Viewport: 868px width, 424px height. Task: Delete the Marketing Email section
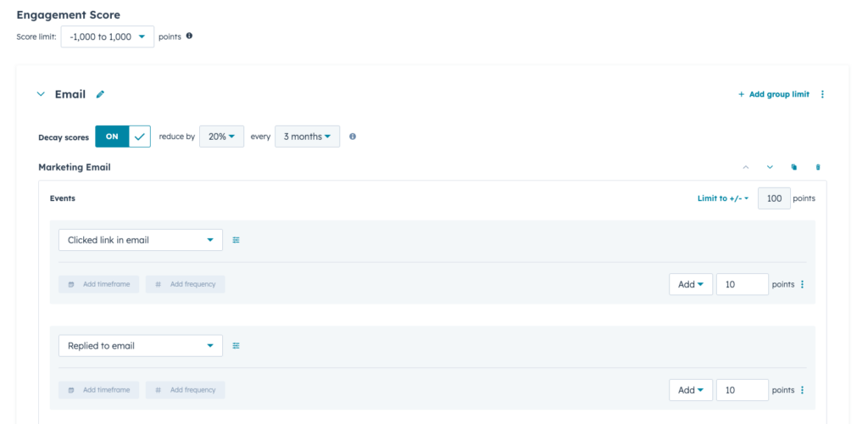coord(818,167)
